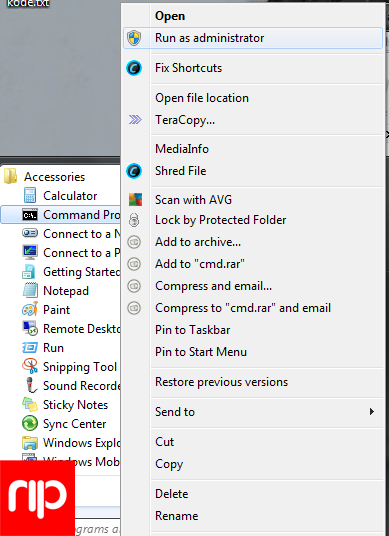
Task: Click the Windows Explorer folder icon
Action: 30,442
